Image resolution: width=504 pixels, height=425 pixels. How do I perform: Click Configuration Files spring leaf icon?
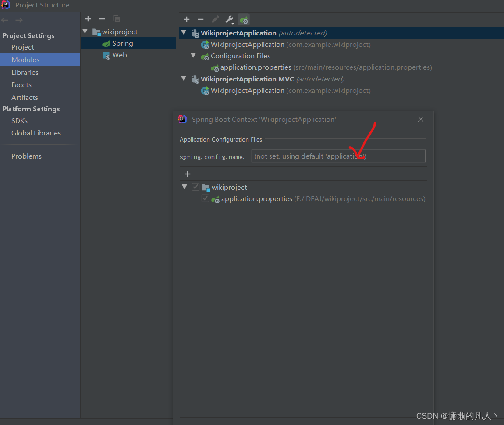point(205,57)
